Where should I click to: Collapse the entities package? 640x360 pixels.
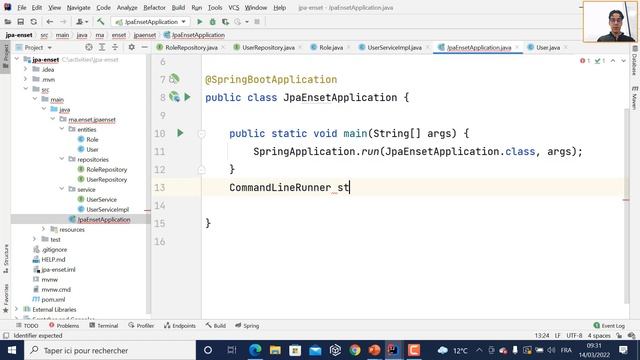pos(62,129)
